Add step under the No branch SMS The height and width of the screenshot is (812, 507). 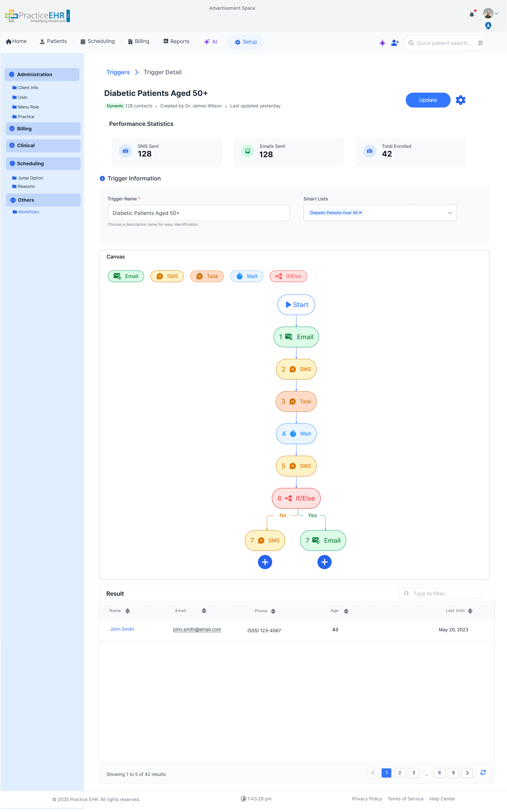tap(265, 562)
